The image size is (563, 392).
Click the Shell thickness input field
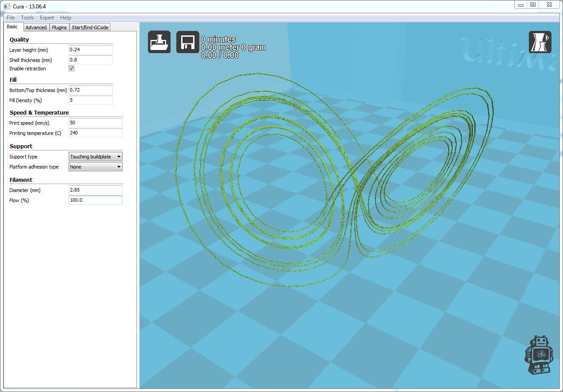coord(91,60)
